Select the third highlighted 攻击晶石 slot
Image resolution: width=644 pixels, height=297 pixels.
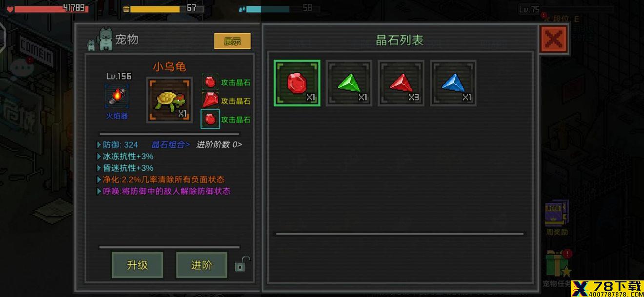point(210,119)
